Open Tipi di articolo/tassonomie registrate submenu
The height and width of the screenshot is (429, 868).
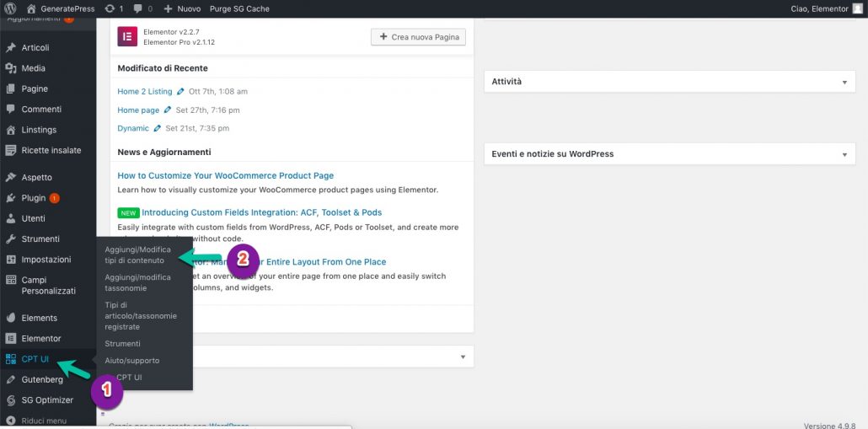pos(141,315)
